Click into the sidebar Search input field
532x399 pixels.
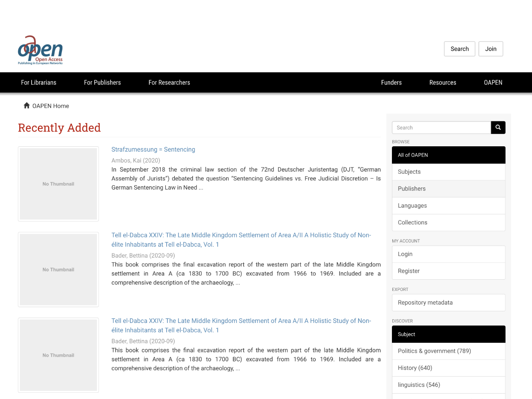tap(441, 127)
